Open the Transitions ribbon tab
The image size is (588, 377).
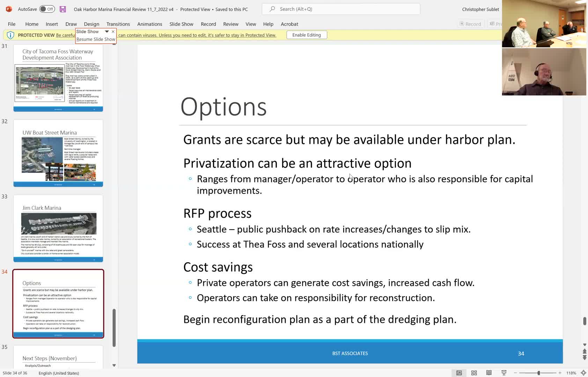click(x=118, y=24)
